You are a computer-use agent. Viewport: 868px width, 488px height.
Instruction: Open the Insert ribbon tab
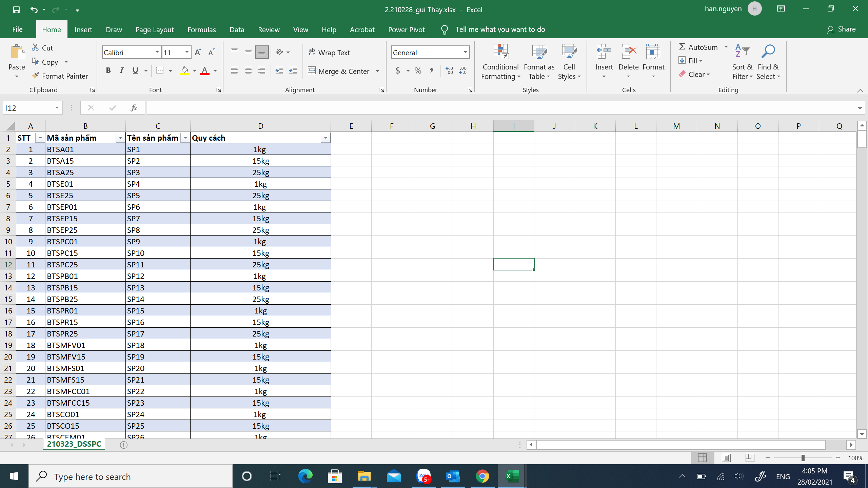pyautogui.click(x=83, y=29)
